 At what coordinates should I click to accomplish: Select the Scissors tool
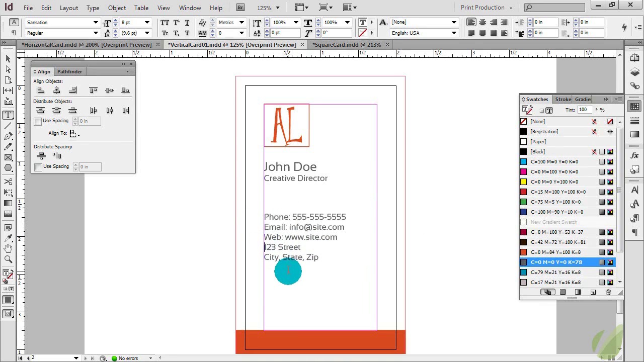tap(8, 182)
